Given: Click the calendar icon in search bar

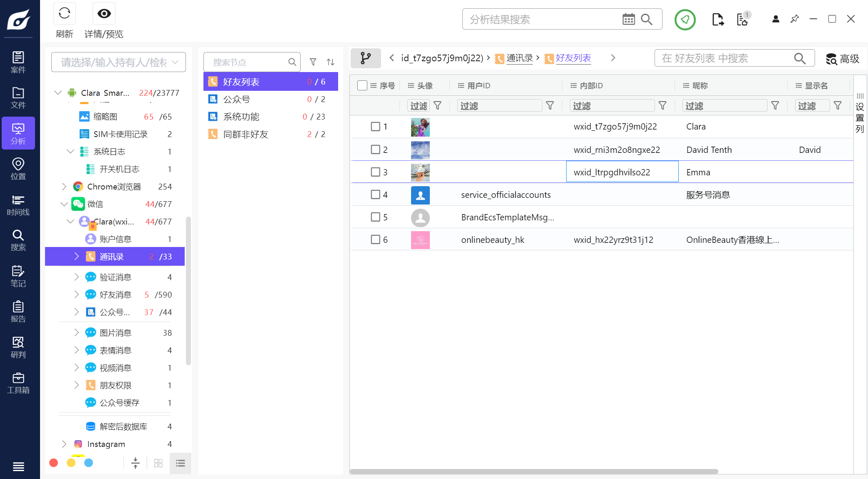Looking at the screenshot, I should [628, 19].
